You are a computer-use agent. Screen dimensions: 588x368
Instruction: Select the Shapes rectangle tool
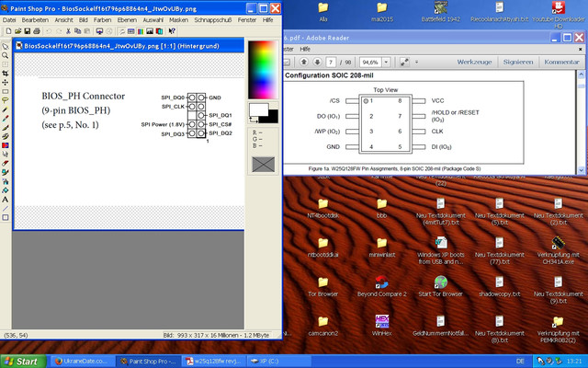coord(6,217)
